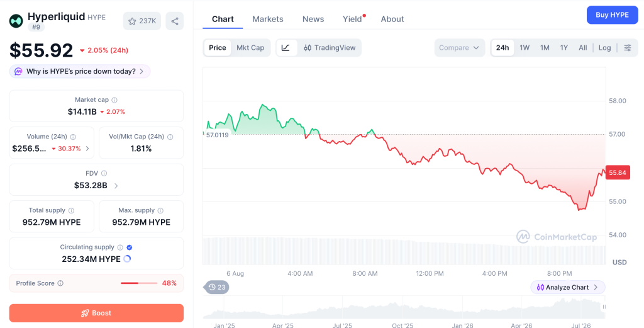This screenshot has width=644, height=328.
Task: Click the #9 rank badge
Action: coord(36,27)
